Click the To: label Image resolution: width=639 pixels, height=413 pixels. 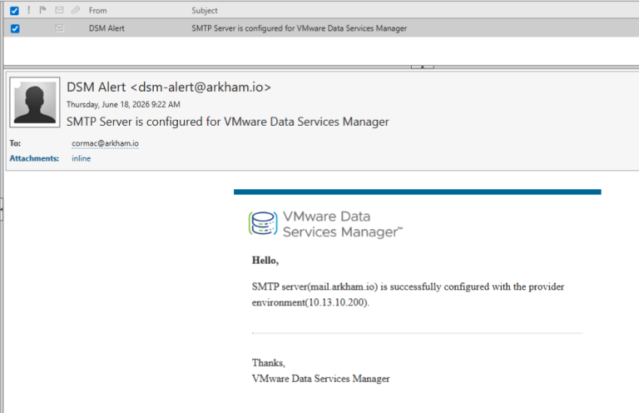tap(15, 143)
